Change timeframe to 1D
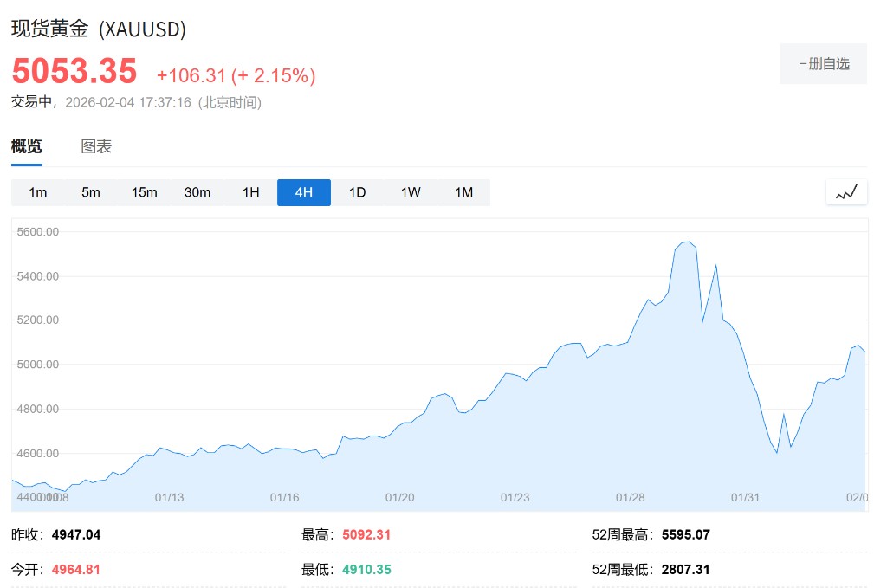 358,192
